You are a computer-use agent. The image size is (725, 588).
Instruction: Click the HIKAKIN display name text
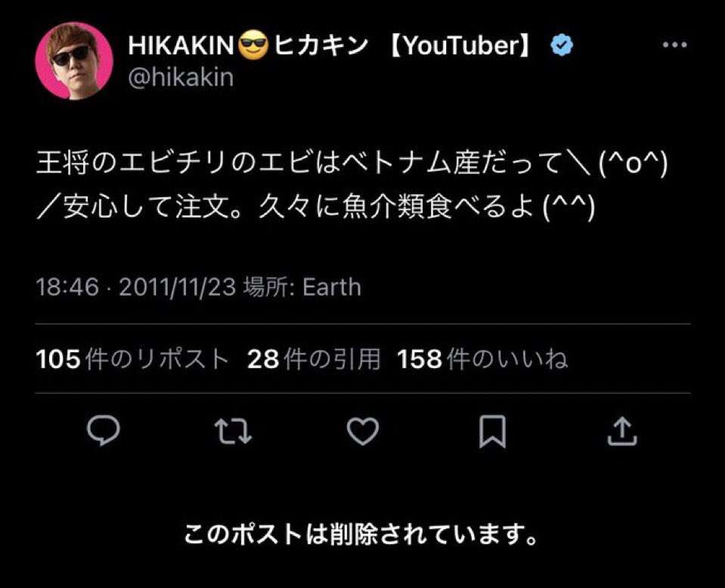point(181,48)
